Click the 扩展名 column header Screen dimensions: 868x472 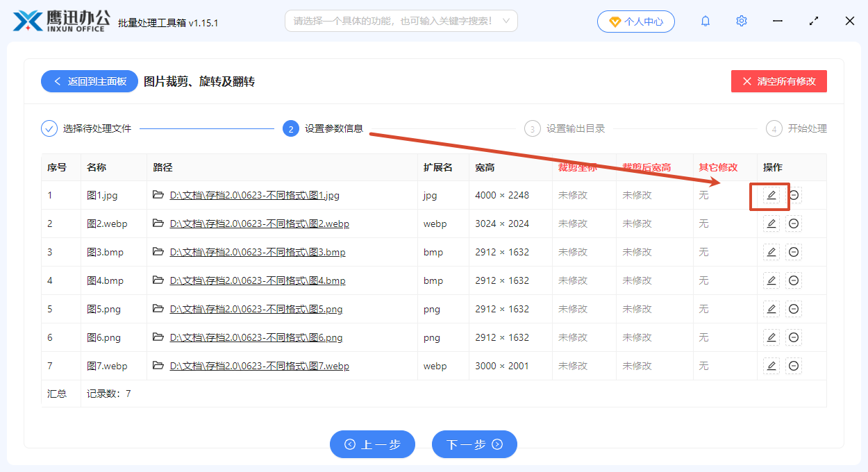coord(437,167)
